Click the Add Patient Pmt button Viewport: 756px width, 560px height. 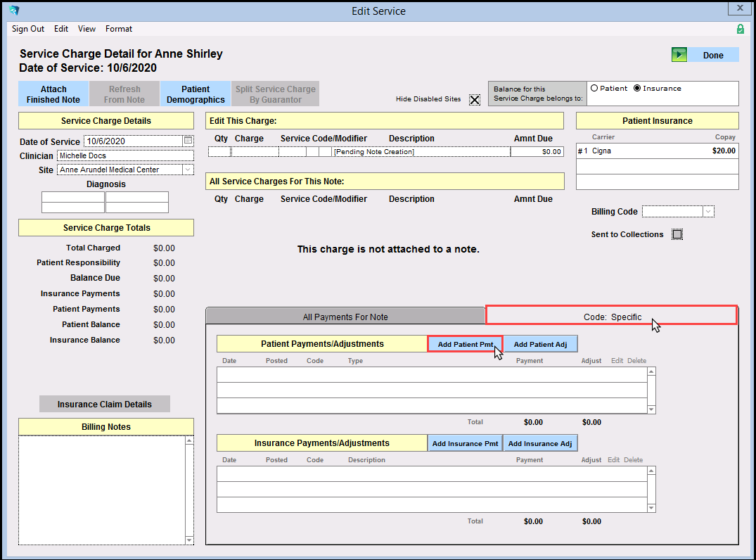pyautogui.click(x=465, y=344)
